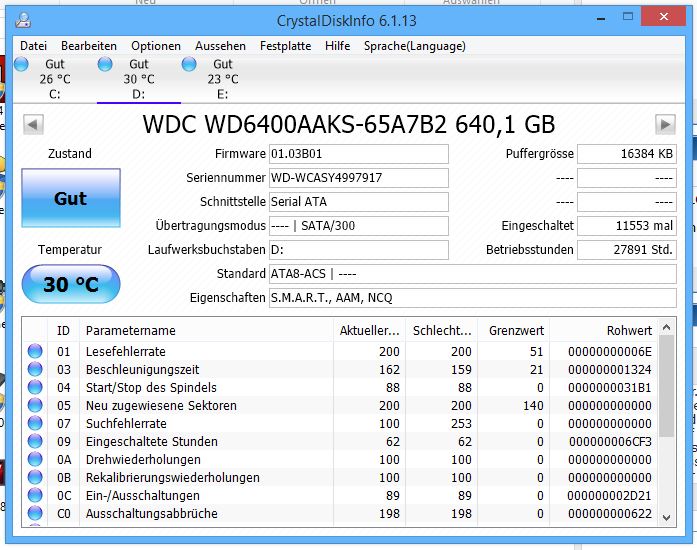The width and height of the screenshot is (697, 550).
Task: Click the blue Gut health status button
Action: click(x=71, y=198)
